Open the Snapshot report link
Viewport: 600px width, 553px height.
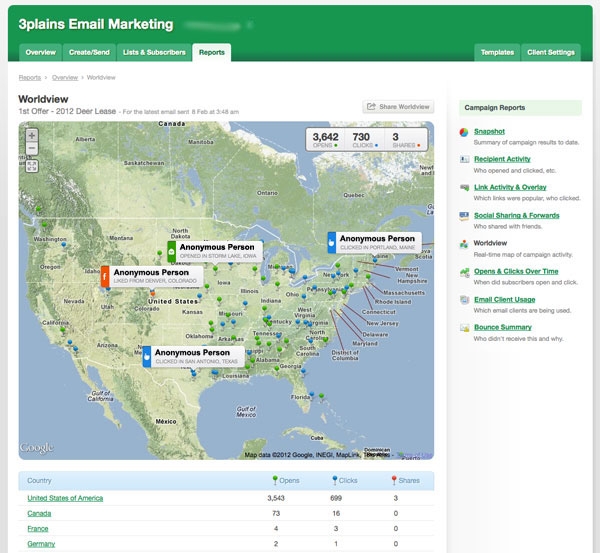point(489,131)
